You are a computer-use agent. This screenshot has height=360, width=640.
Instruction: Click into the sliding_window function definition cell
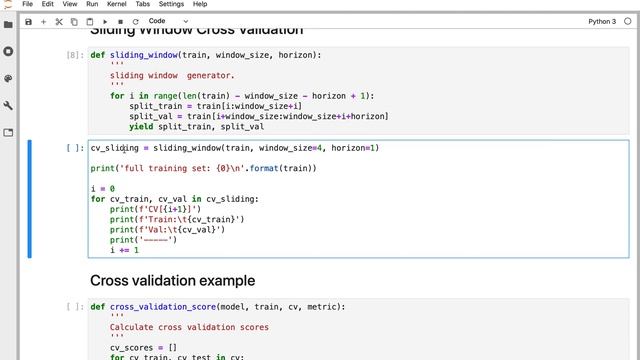tap(358, 91)
